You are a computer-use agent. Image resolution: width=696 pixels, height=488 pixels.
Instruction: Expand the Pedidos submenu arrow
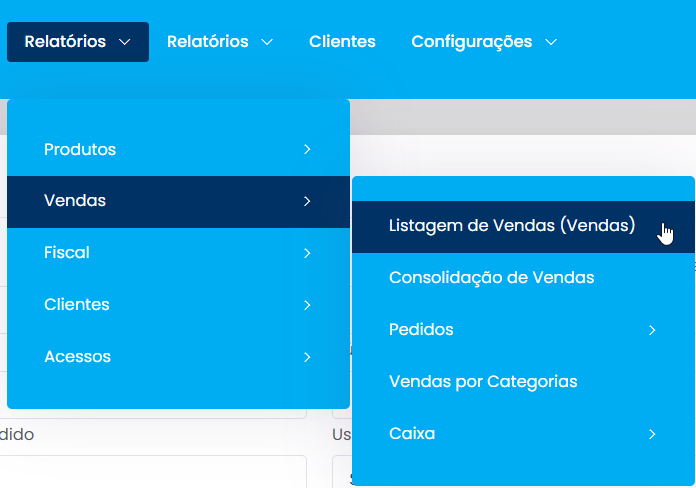[652, 330]
